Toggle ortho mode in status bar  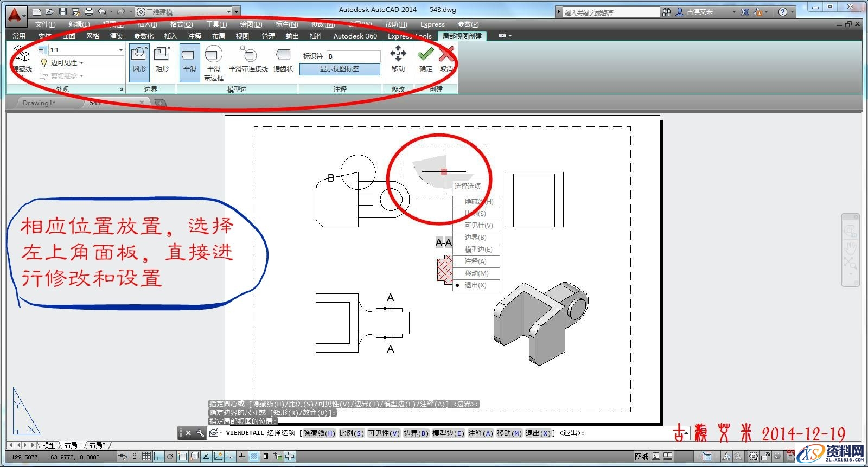(x=158, y=457)
